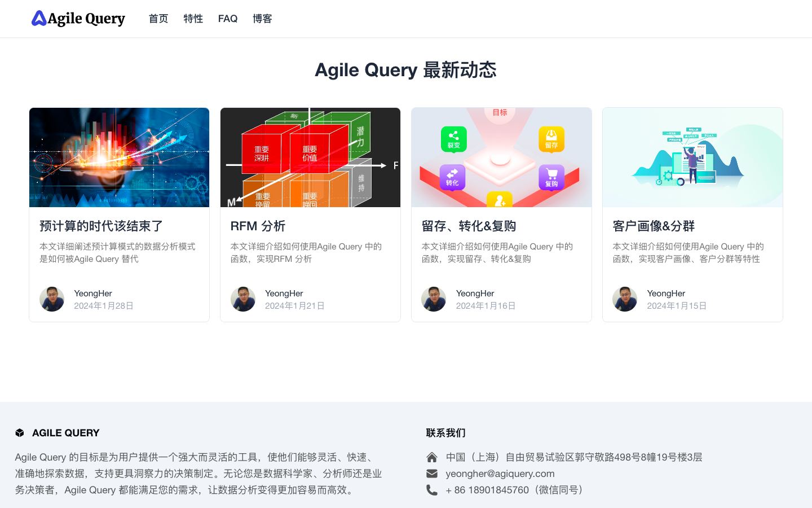This screenshot has width=812, height=508.
Task: Click the email yeongher@agiquery.com
Action: [500, 474]
